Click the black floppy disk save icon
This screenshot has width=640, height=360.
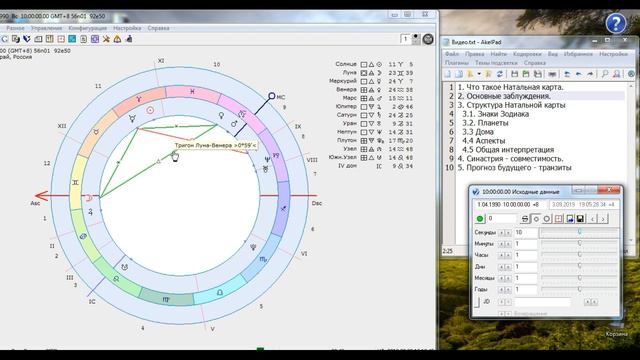pos(580,219)
